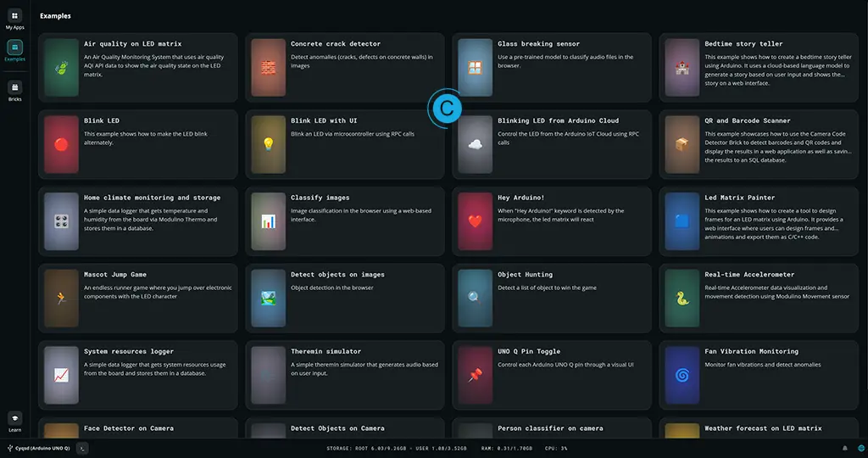Open the notifications bell icon
This screenshot has width=868, height=458.
(x=844, y=448)
